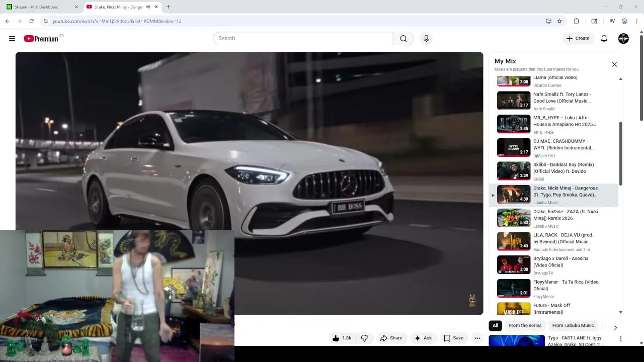This screenshot has width=644, height=362.
Task: Open options for Tyga FAST LANE video
Action: coord(621,339)
